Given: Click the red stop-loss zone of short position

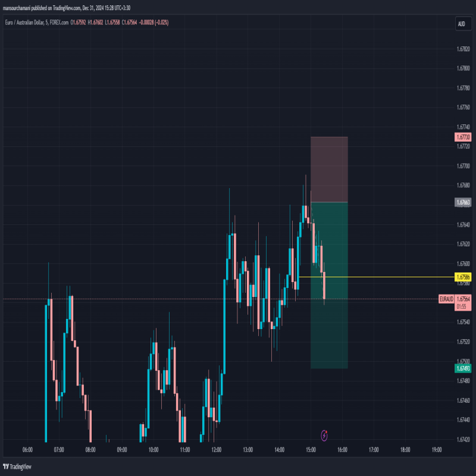Looking at the screenshot, I should (x=329, y=170).
